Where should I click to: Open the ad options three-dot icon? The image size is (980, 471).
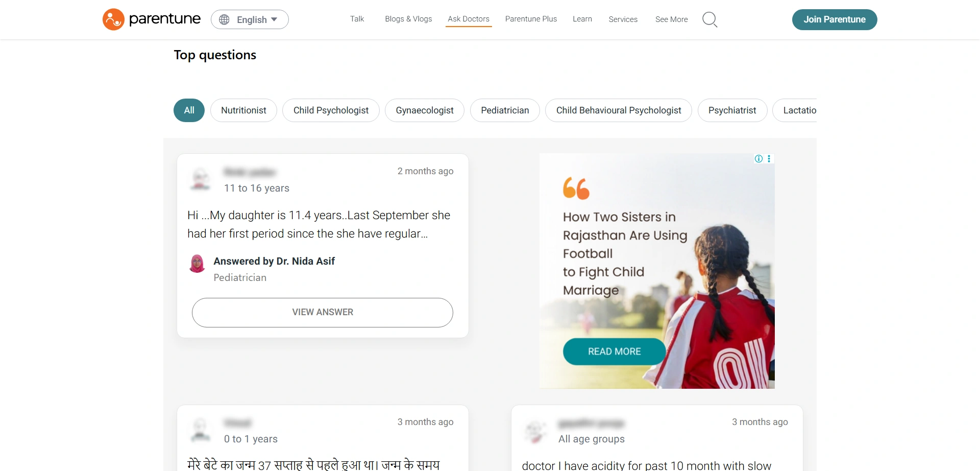[769, 159]
